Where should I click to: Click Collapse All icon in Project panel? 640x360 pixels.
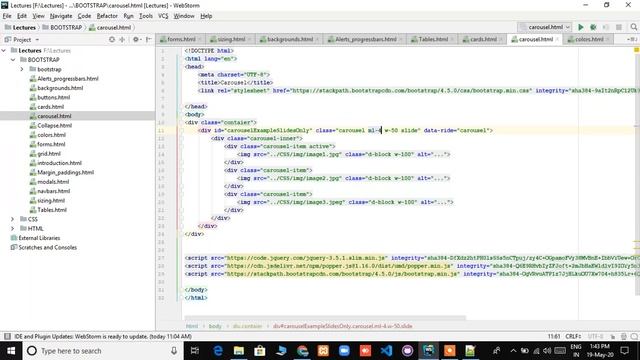point(122,40)
